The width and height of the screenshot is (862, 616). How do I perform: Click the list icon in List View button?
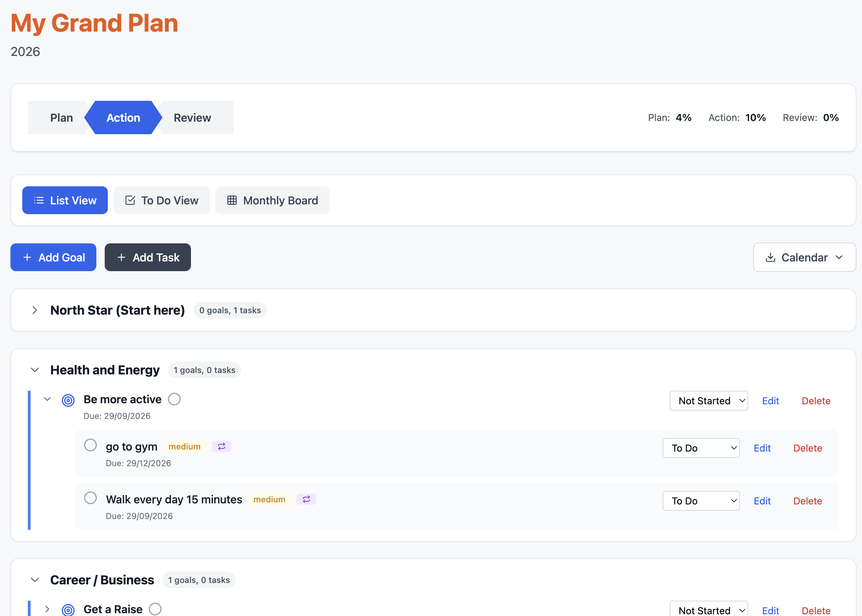(39, 200)
